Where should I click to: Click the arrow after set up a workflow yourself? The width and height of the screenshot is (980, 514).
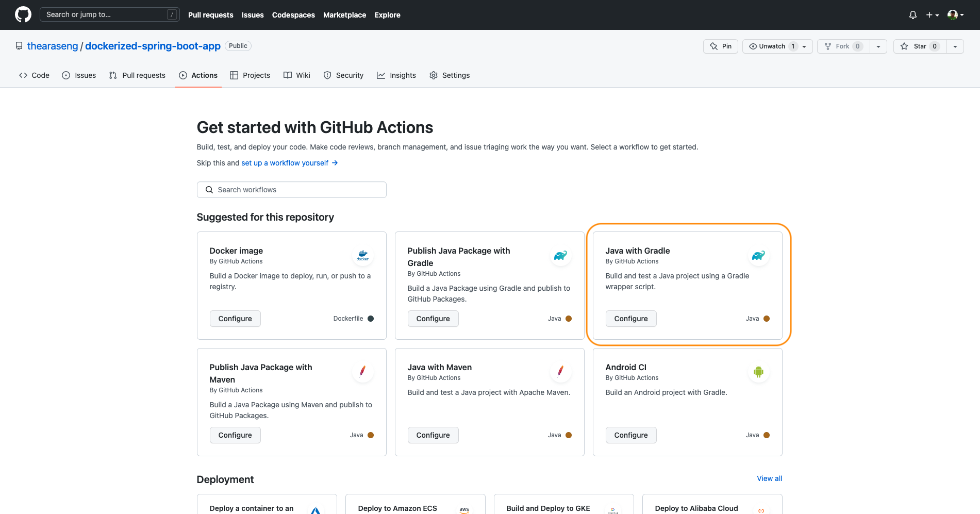click(x=335, y=163)
